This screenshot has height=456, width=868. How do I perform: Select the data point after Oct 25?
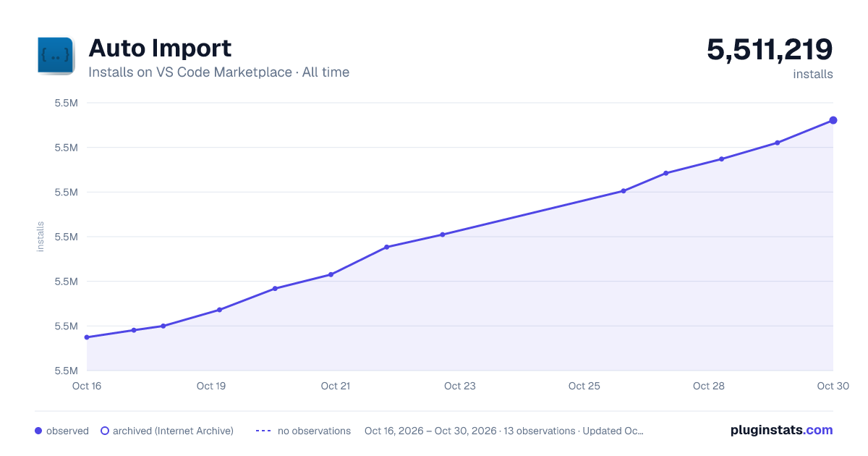click(624, 191)
